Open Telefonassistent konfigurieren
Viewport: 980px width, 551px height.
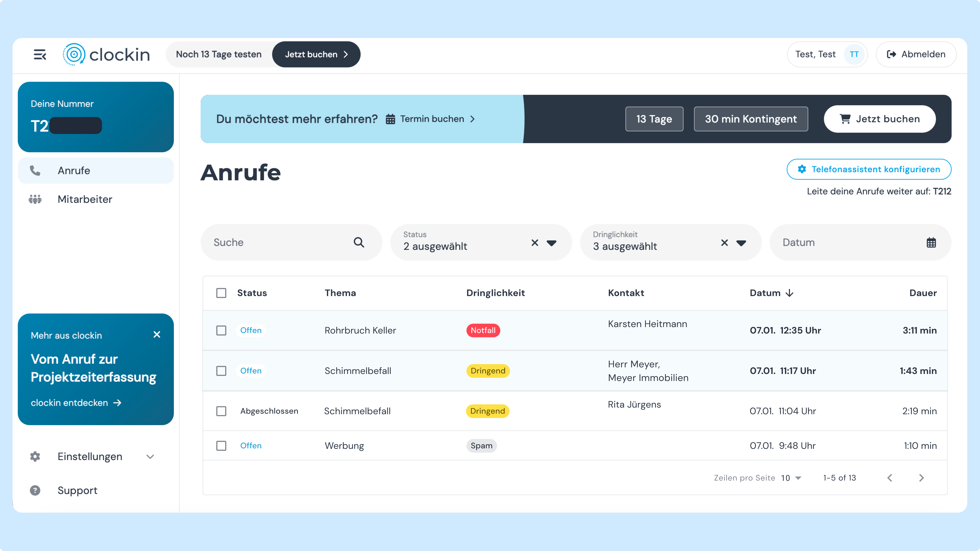[869, 169]
